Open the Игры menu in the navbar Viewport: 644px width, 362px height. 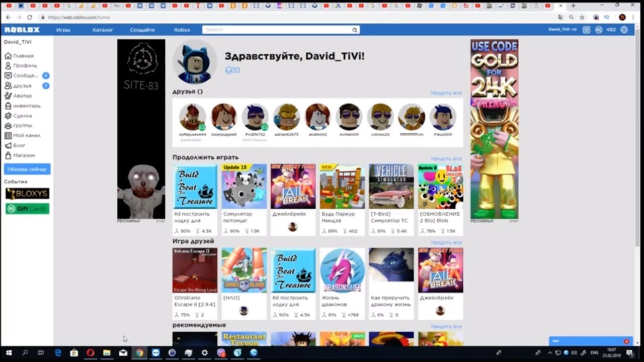point(63,30)
